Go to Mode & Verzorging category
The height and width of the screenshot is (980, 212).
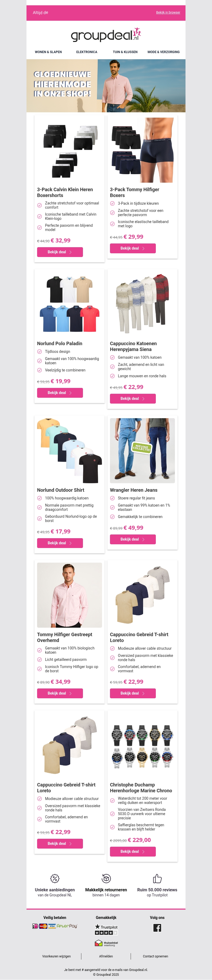pyautogui.click(x=163, y=52)
